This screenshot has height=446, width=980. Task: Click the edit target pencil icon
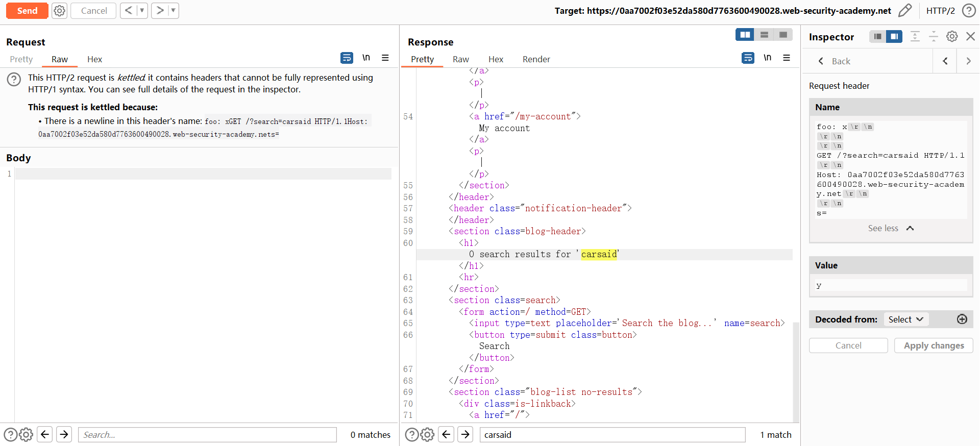point(904,11)
